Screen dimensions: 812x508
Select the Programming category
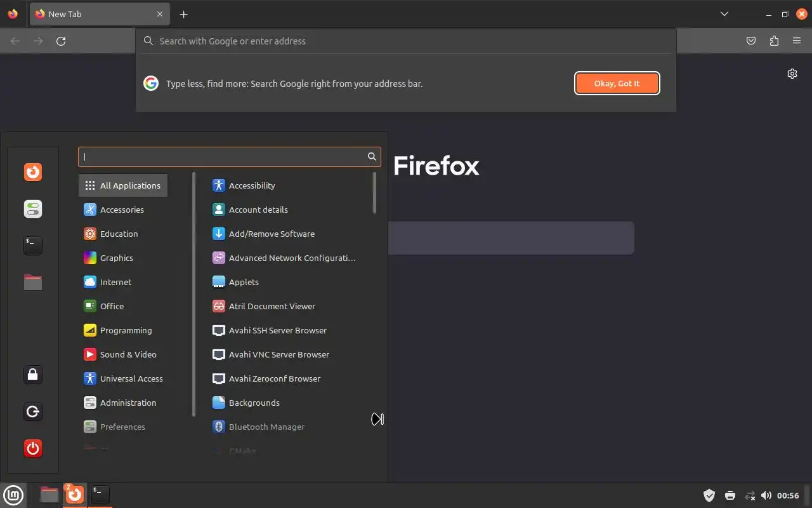[x=118, y=330]
